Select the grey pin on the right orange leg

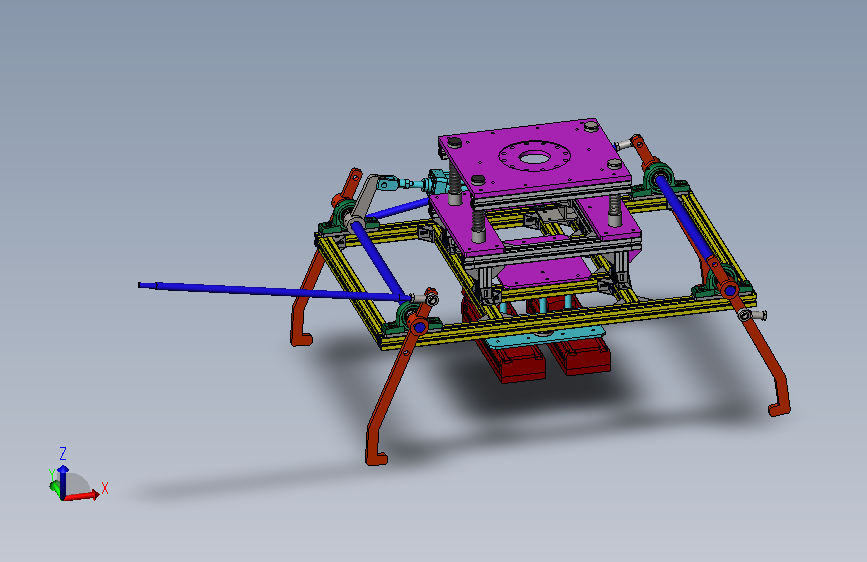pyautogui.click(x=753, y=315)
